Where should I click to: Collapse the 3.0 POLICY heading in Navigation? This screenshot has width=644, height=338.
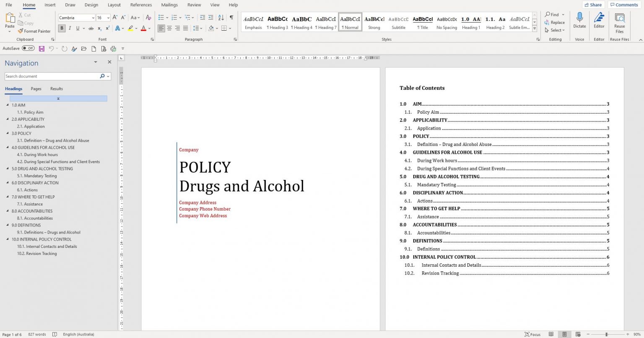(7, 133)
